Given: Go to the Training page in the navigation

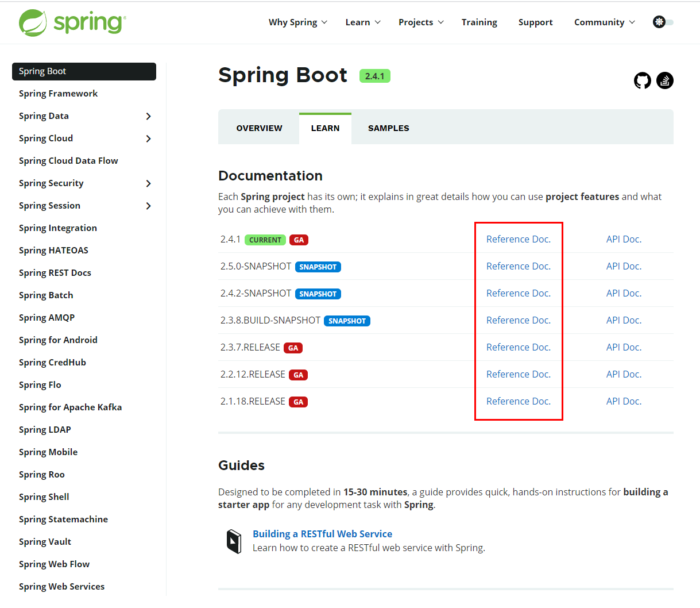Looking at the screenshot, I should click(479, 22).
